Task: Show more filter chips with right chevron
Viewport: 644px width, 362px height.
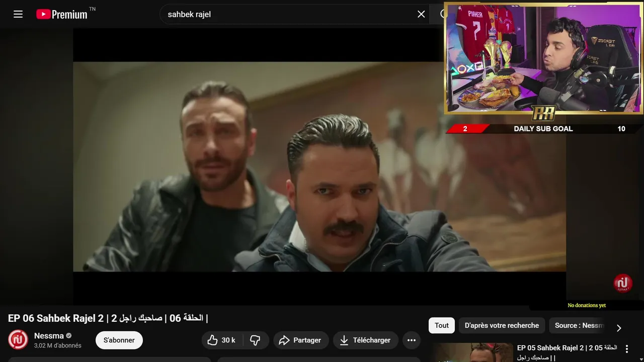Action: click(x=619, y=328)
